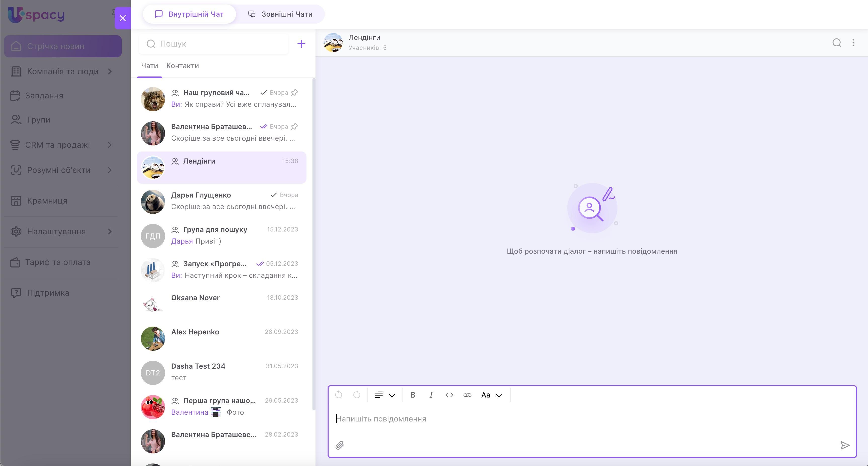868x466 pixels.
Task: Switch to the Зовнішні Чати tab
Action: [280, 14]
